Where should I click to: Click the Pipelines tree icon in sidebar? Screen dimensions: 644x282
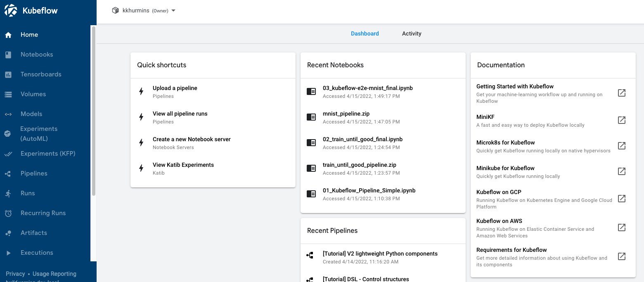pyautogui.click(x=8, y=174)
